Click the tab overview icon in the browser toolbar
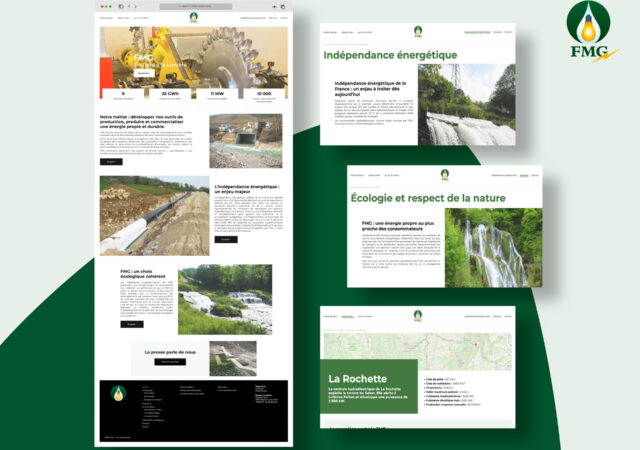Image resolution: width=640 pixels, height=450 pixels. click(283, 7)
